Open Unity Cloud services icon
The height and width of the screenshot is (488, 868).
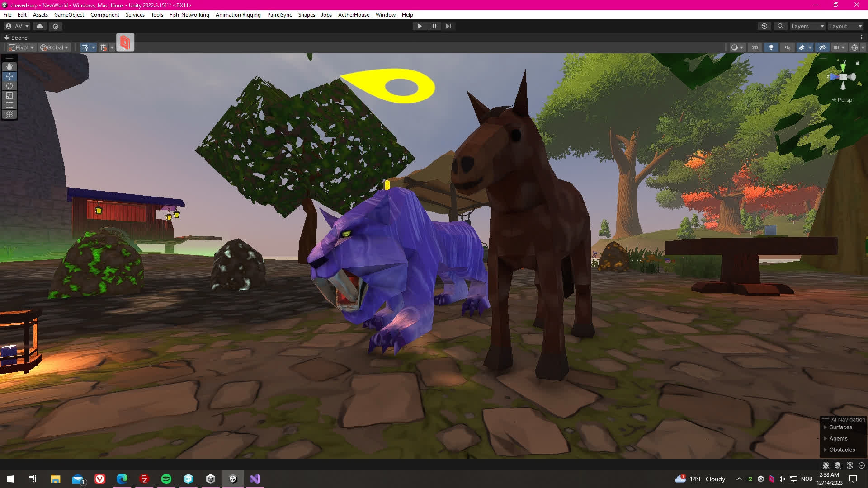[x=40, y=26]
